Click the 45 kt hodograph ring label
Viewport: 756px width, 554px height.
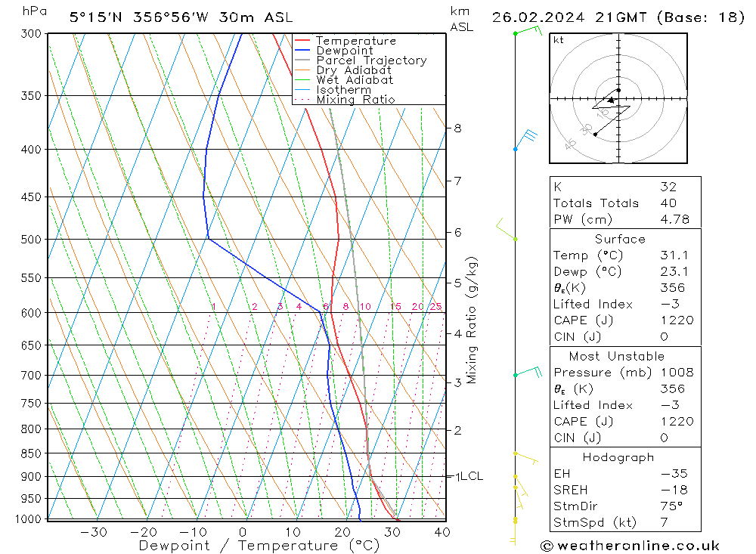tap(570, 144)
